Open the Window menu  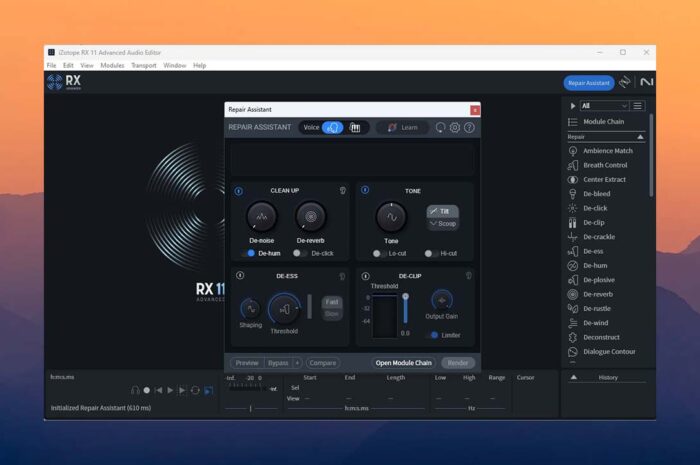tap(175, 65)
